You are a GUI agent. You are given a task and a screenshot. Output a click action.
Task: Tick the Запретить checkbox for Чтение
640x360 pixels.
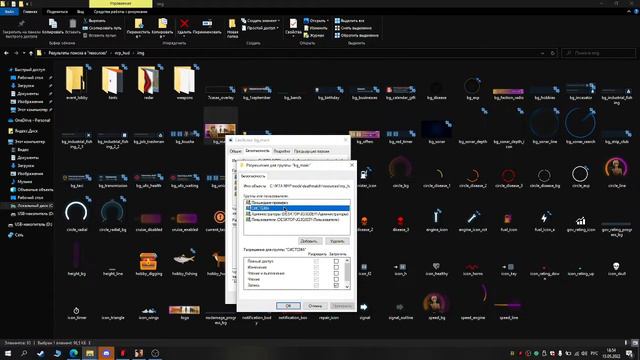click(336, 280)
